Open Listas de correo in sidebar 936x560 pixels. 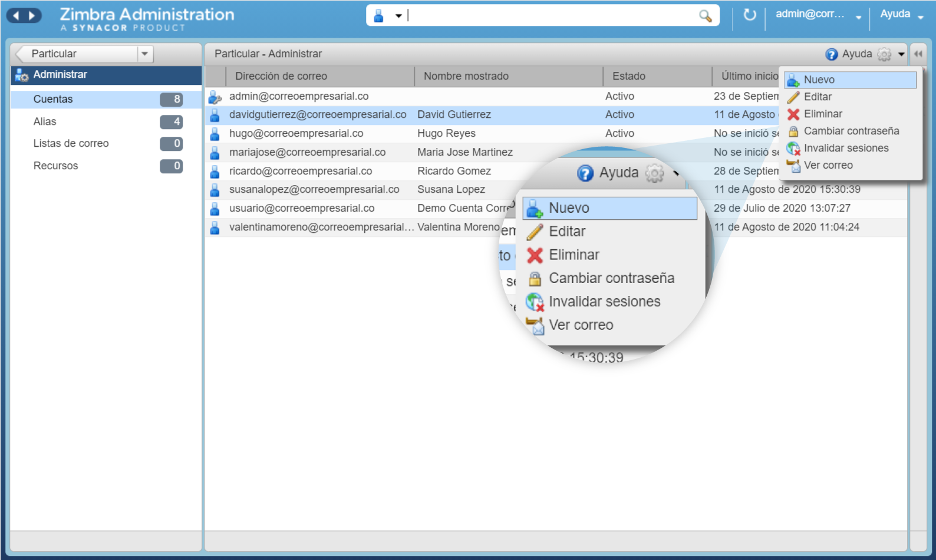point(71,143)
